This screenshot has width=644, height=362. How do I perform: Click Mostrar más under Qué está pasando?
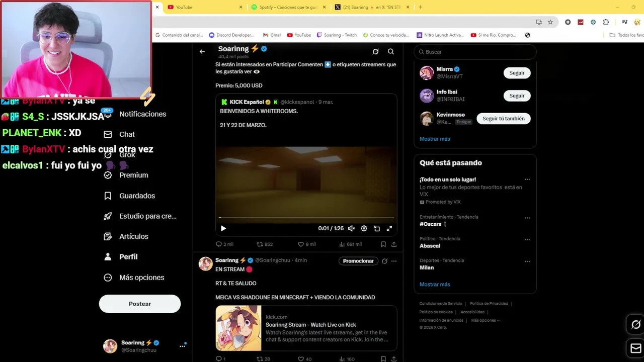click(x=435, y=285)
